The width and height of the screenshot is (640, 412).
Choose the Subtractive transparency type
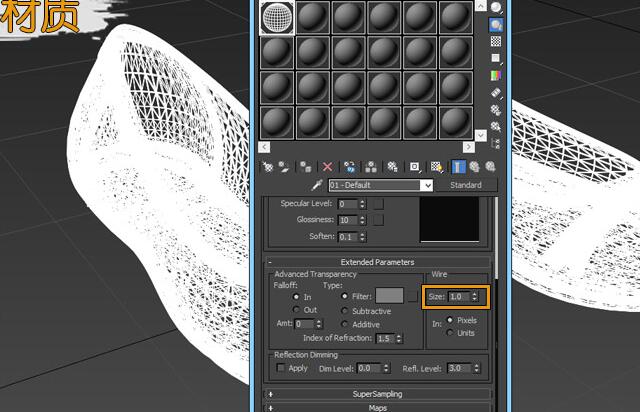pyautogui.click(x=346, y=310)
